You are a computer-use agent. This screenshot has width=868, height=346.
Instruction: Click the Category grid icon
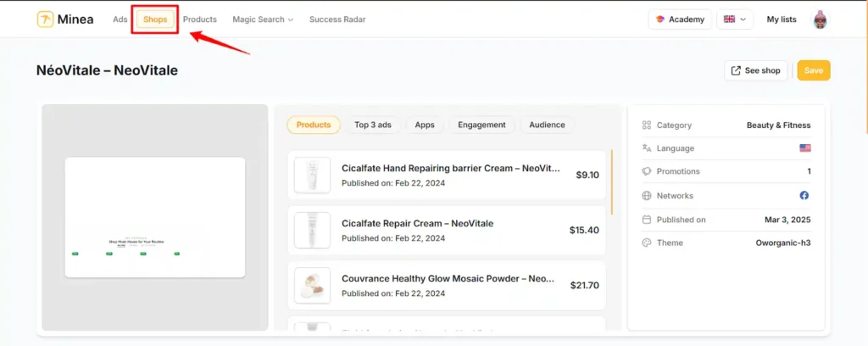point(646,126)
